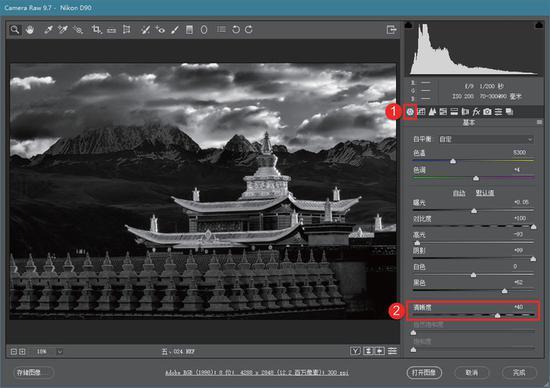The width and height of the screenshot is (550, 388).
Task: Select the Red Eye Removal tool
Action: point(160,29)
